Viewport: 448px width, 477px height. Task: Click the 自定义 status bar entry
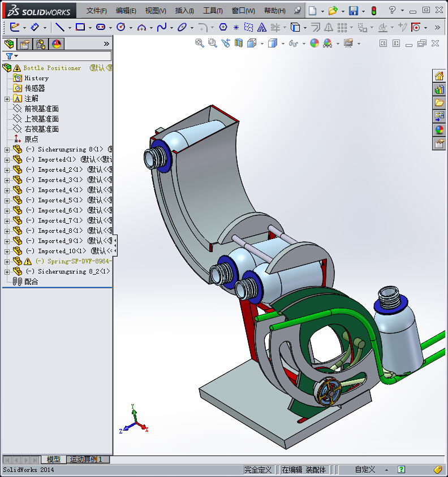click(365, 470)
